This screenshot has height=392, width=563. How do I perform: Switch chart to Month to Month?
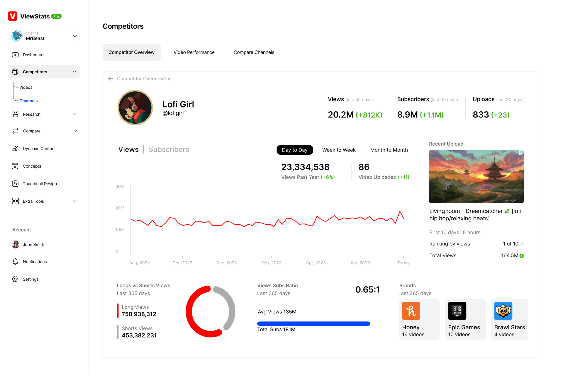389,150
